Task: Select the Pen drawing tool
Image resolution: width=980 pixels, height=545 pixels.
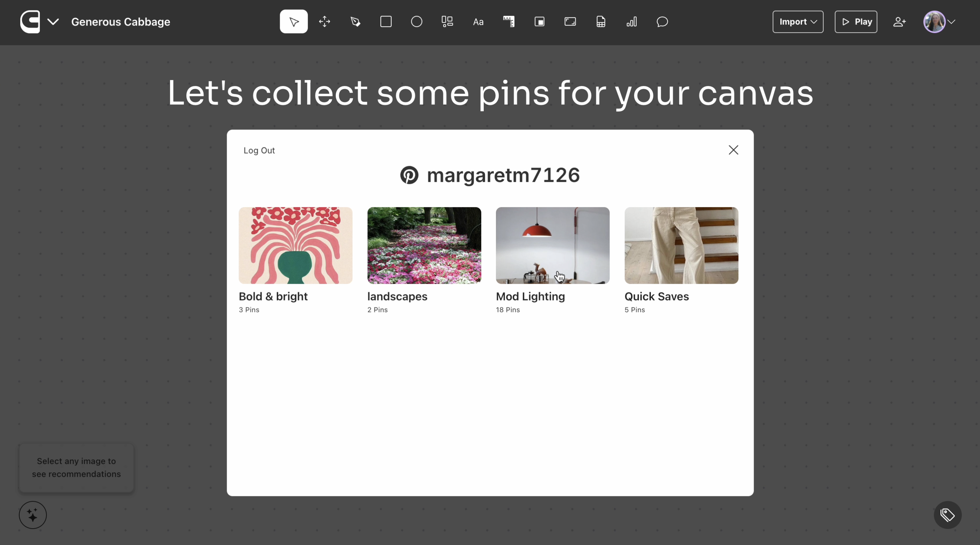Action: [x=355, y=22]
